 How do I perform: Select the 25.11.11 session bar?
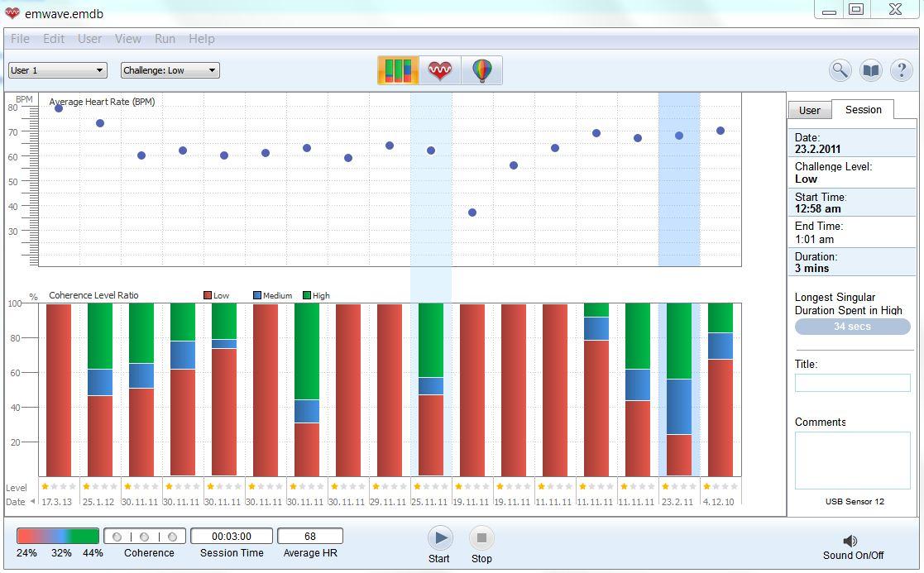click(x=431, y=389)
